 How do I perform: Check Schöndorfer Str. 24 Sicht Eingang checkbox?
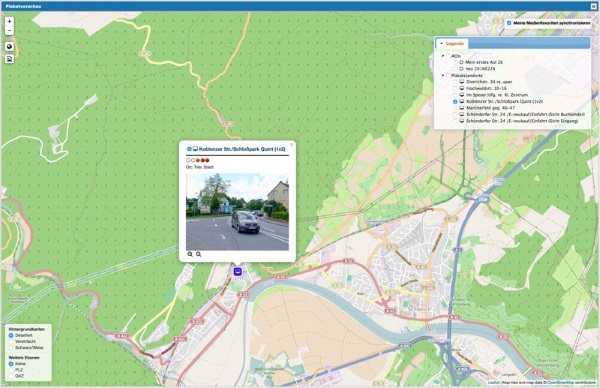click(455, 121)
